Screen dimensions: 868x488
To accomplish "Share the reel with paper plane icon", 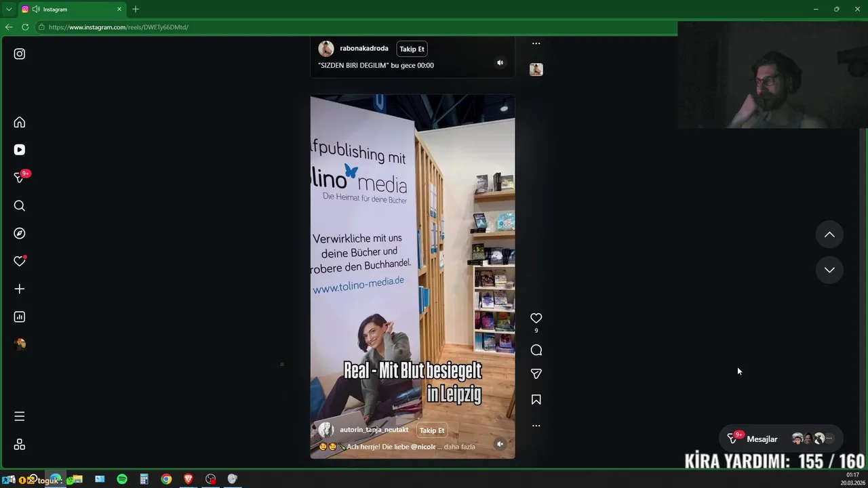I will [x=536, y=374].
